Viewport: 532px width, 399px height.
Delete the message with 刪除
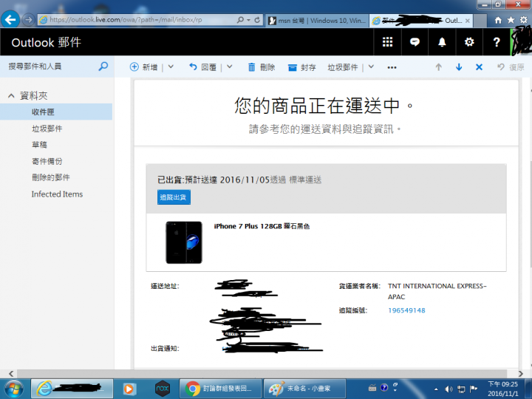262,67
